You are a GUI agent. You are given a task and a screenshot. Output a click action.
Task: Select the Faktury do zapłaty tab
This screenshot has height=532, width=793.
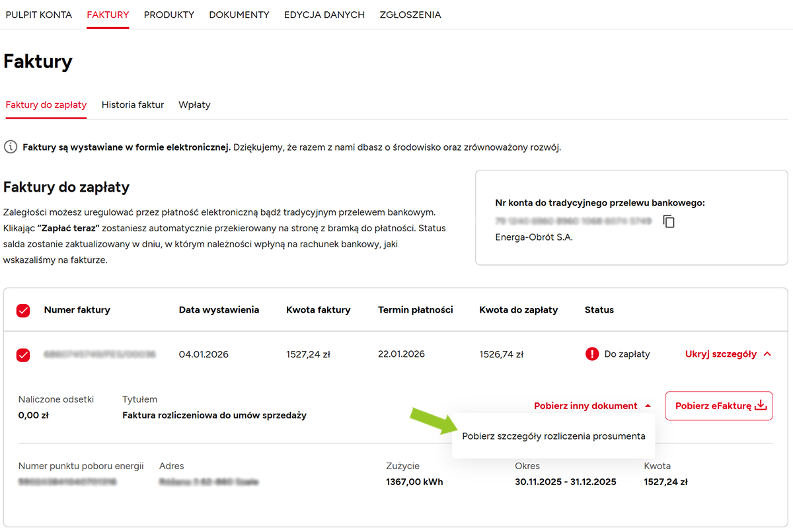(x=46, y=104)
